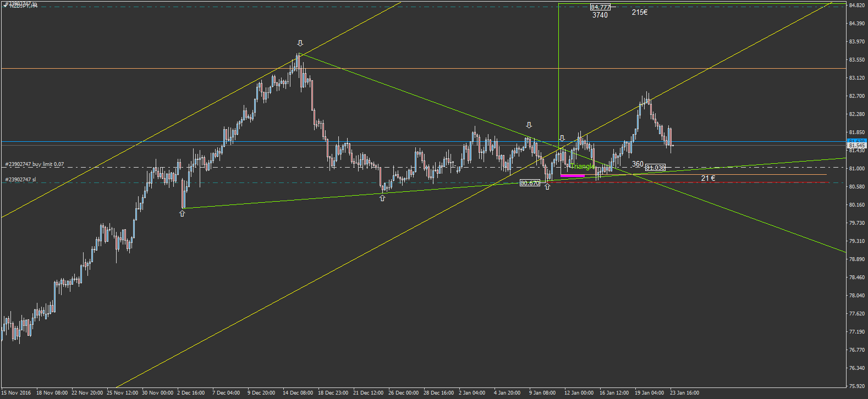Click the down arrow above the mid-December peak
The width and height of the screenshot is (868, 399).
coord(300,43)
